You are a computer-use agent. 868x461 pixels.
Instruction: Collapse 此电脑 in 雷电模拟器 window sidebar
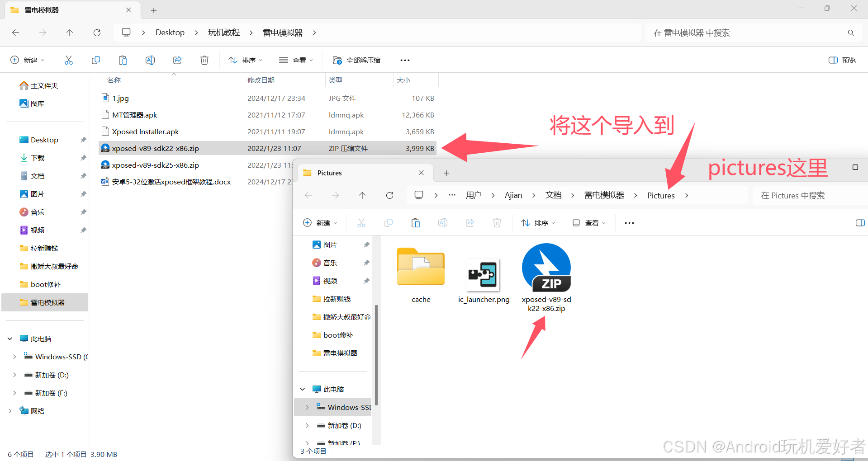10,339
